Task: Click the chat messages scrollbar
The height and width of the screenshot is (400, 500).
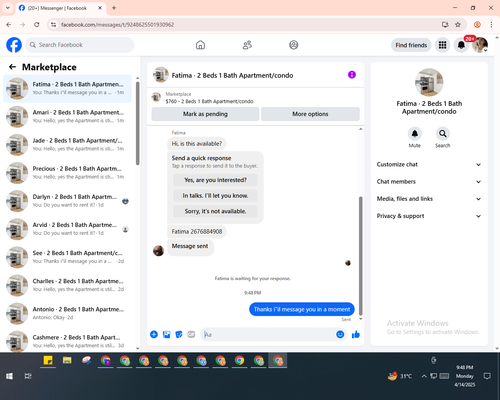Action: 360,256
